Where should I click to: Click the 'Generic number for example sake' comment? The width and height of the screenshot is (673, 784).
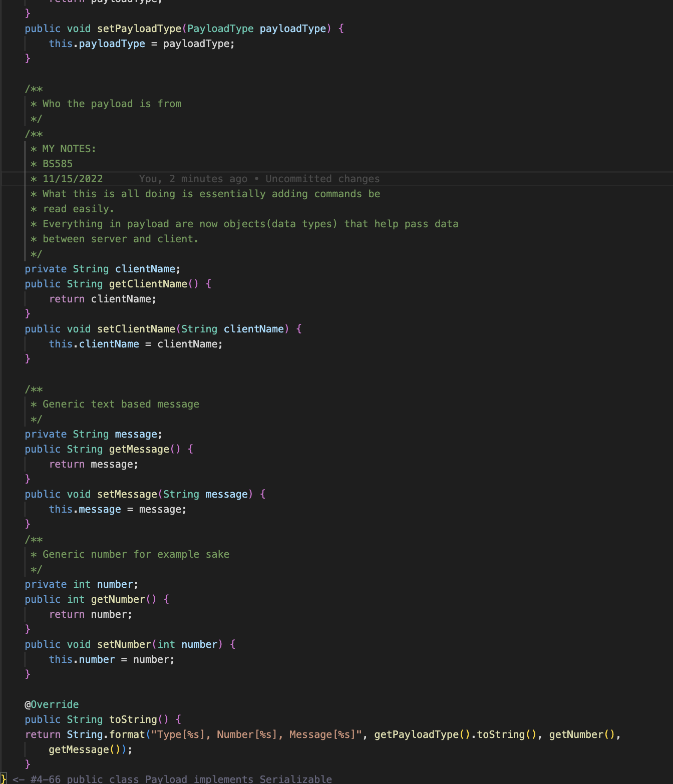tap(136, 554)
